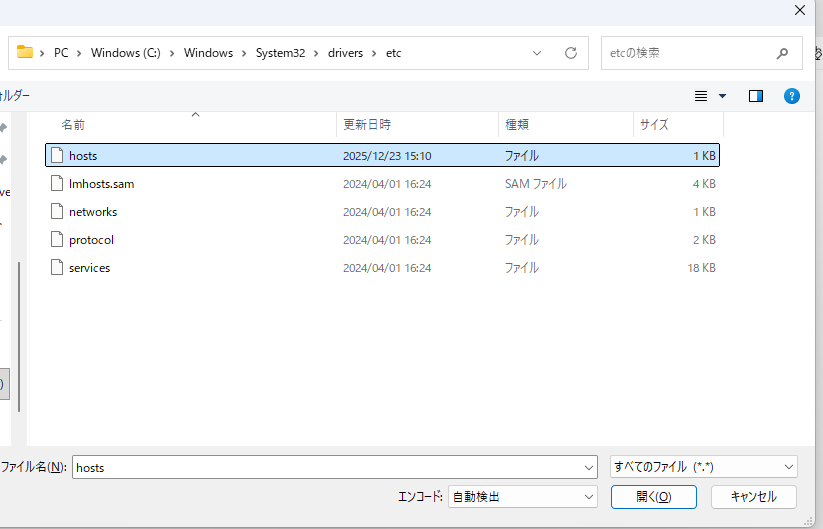Viewport: 823px width, 529px height.
Task: Click the キャンセル button
Action: 753,497
